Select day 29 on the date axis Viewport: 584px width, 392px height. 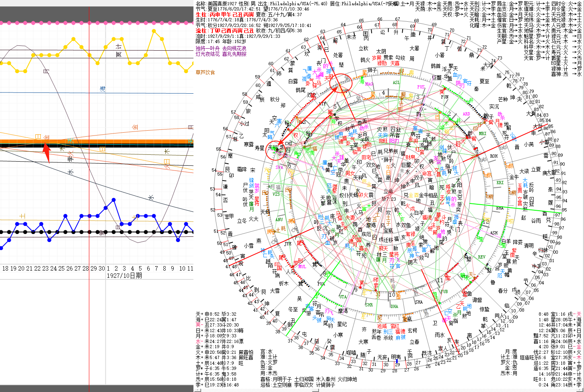coord(93,268)
